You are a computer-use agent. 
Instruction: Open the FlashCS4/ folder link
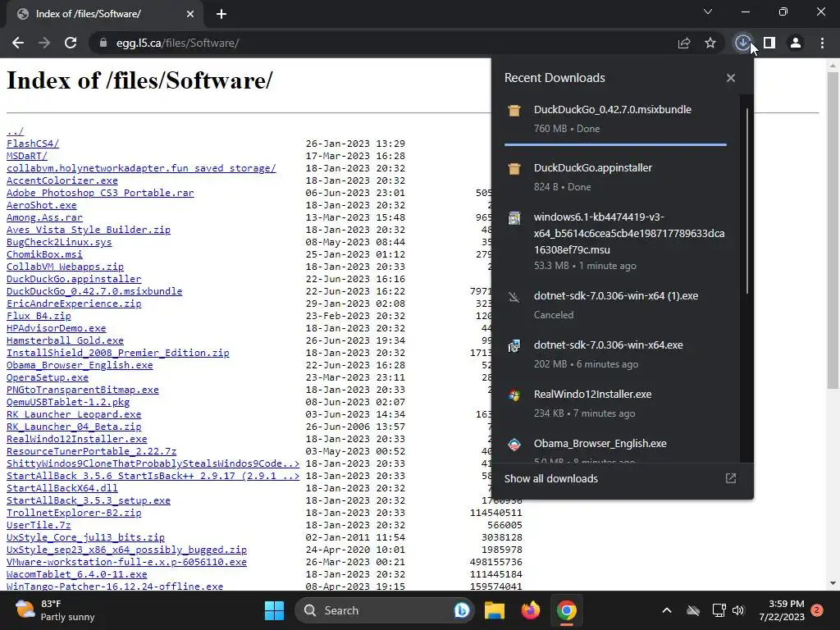pos(33,144)
